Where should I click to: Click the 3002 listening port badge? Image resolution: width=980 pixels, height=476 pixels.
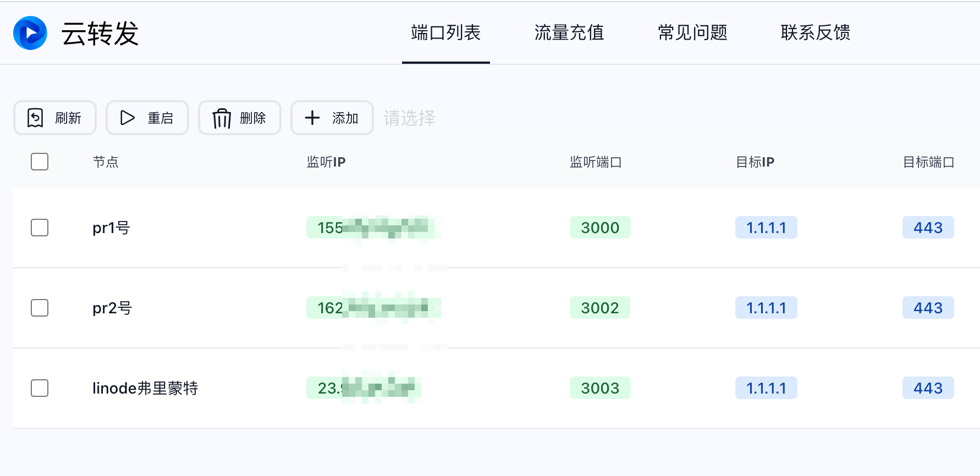coord(600,308)
